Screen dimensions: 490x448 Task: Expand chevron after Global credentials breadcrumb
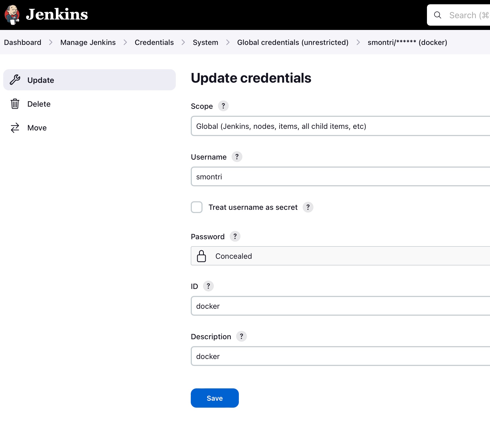pyautogui.click(x=358, y=42)
